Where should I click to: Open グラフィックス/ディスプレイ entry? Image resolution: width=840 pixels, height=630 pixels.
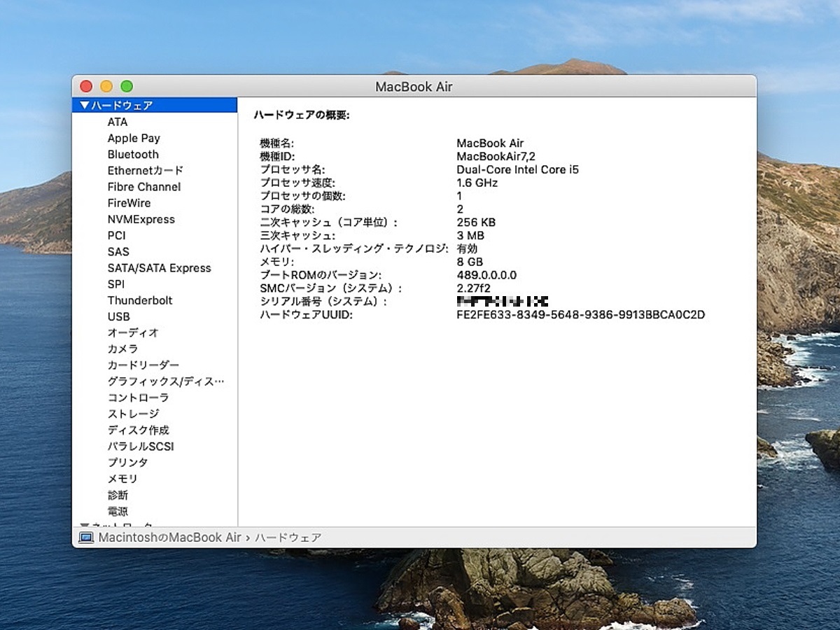tap(166, 381)
